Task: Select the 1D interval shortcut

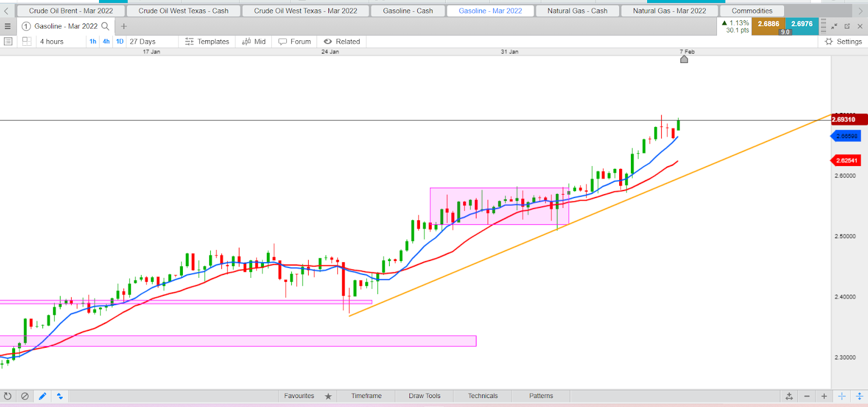Action: (x=120, y=41)
